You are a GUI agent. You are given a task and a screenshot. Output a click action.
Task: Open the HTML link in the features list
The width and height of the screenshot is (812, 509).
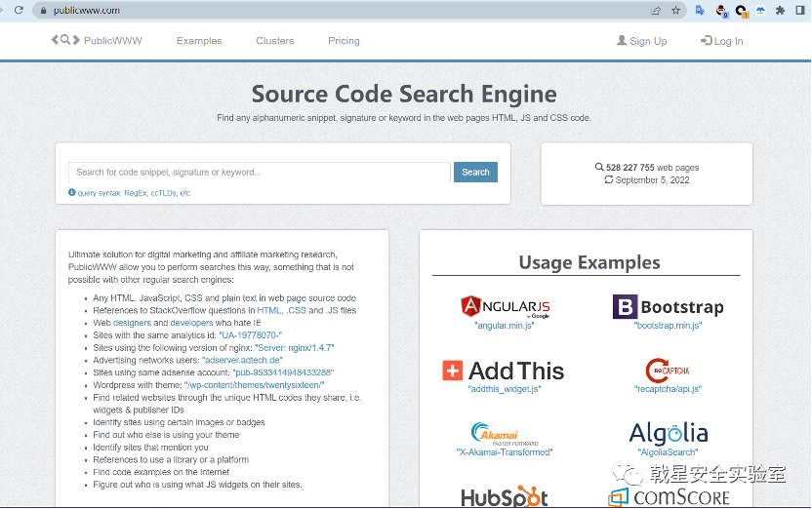(268, 310)
